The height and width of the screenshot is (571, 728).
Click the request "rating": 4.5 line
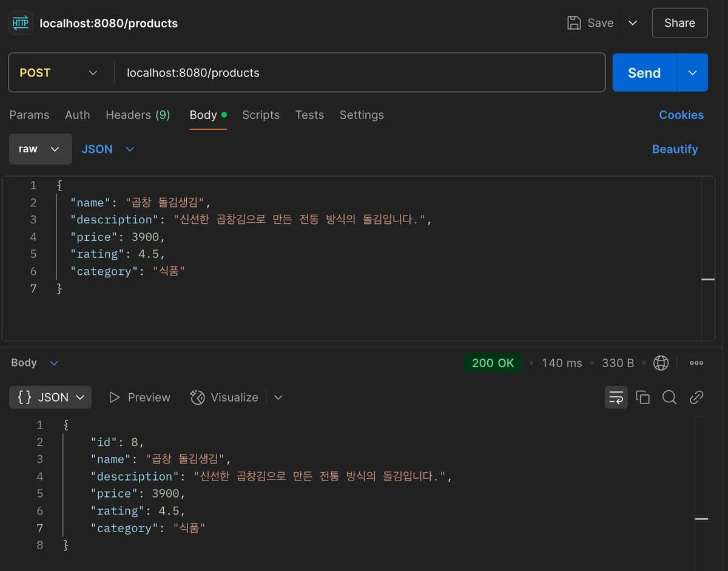[118, 254]
